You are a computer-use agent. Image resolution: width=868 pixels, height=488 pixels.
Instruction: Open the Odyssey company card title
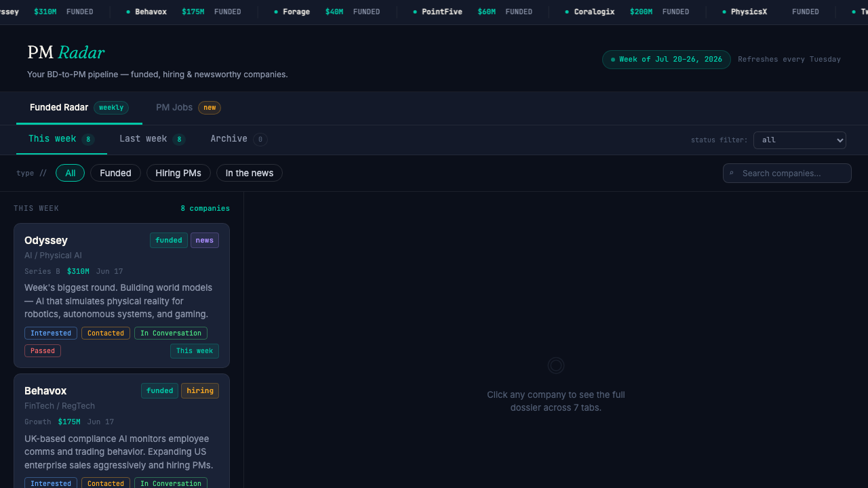[x=46, y=241]
